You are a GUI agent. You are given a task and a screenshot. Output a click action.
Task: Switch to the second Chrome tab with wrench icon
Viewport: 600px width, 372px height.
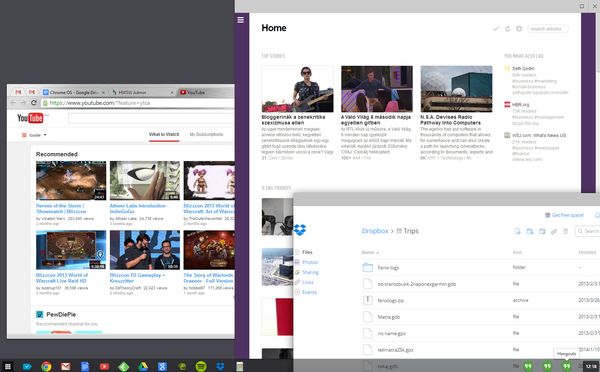(142, 92)
